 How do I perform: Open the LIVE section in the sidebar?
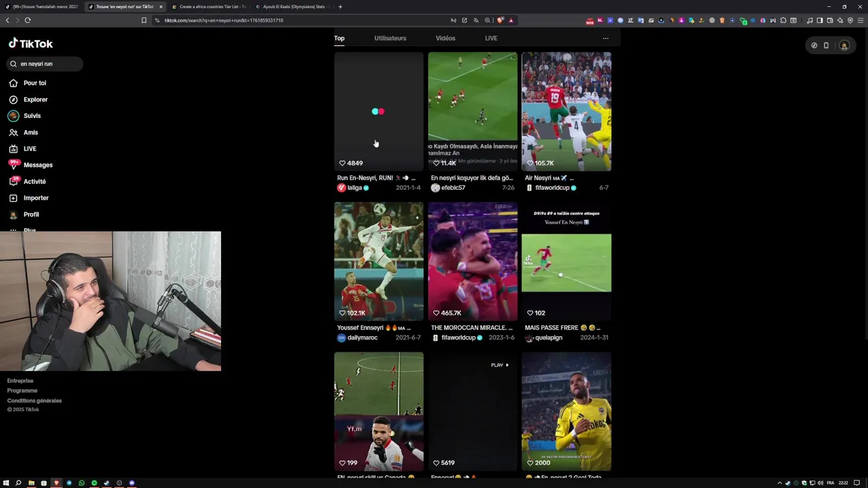(23, 148)
